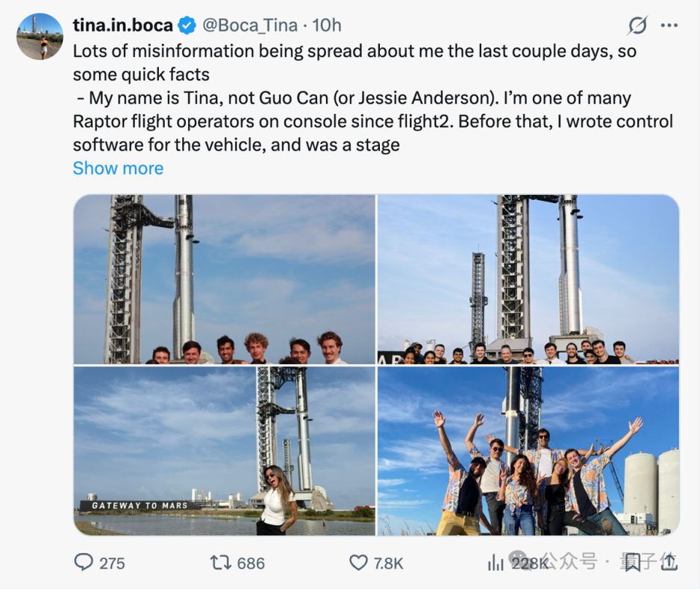Open the @Boca_Tina handle link
The width and height of the screenshot is (700, 589).
pos(249,25)
